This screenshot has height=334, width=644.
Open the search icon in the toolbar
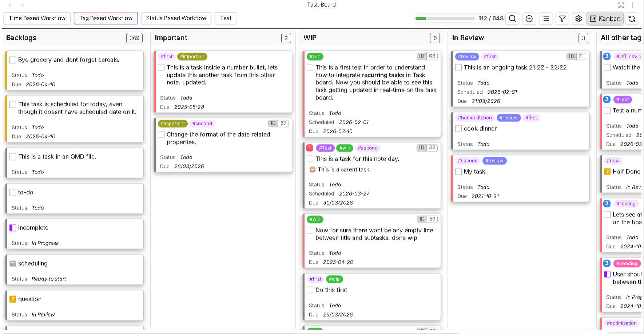(x=512, y=19)
